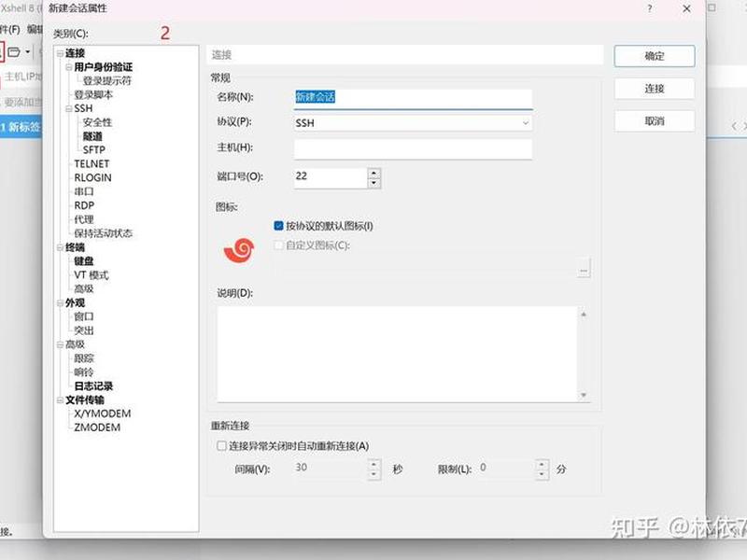Increase the 间隔 interval value
This screenshot has height=560, width=747.
pyautogui.click(x=374, y=464)
